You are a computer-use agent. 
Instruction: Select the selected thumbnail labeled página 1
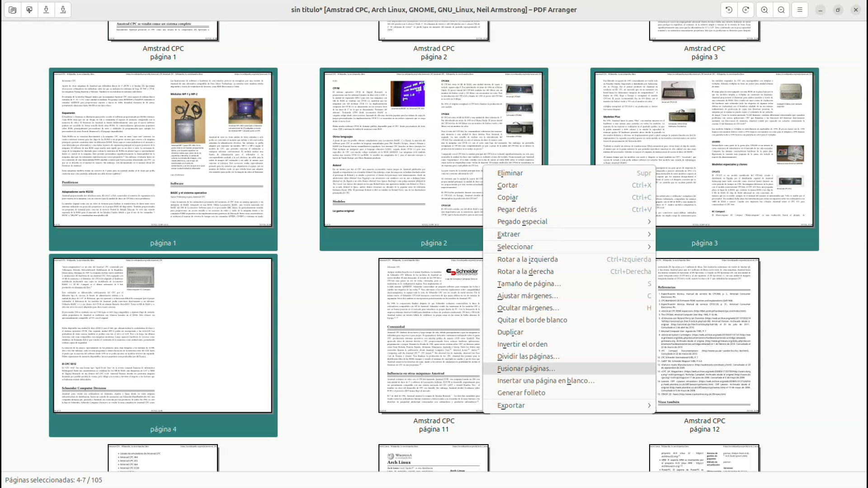[163, 159]
